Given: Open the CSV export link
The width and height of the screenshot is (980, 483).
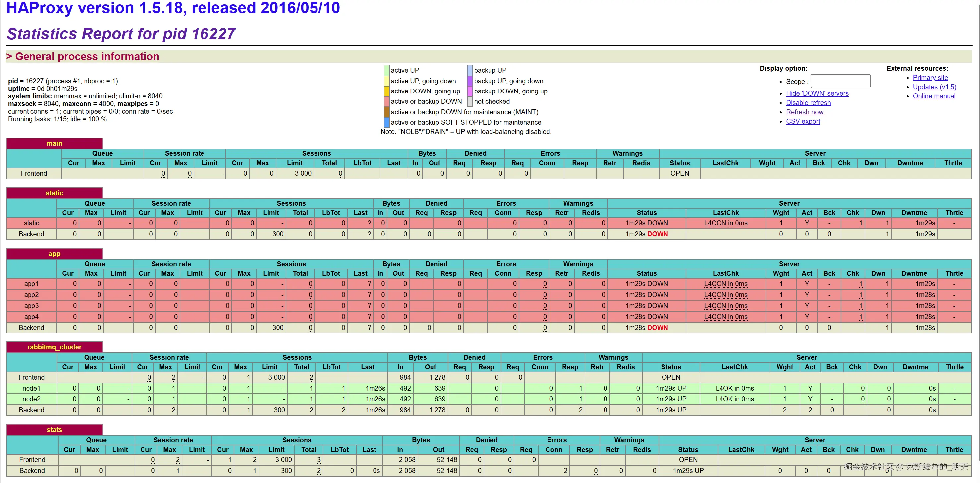Looking at the screenshot, I should [803, 121].
